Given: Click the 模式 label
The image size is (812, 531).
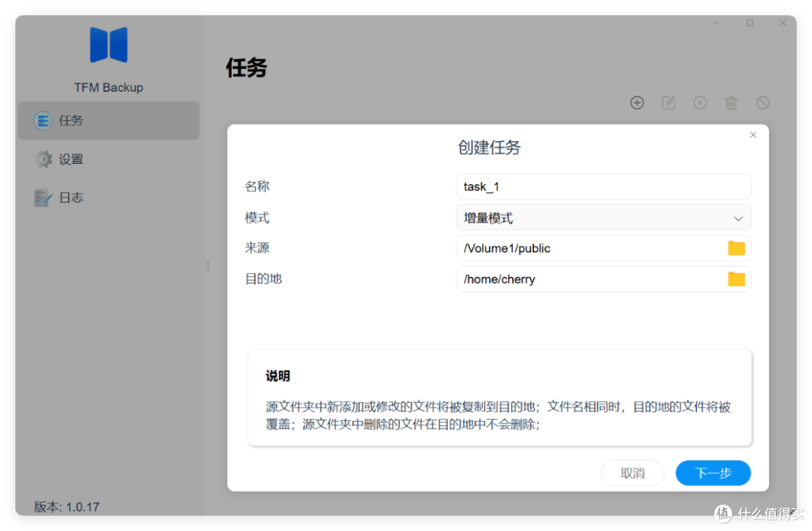Looking at the screenshot, I should click(x=257, y=217).
